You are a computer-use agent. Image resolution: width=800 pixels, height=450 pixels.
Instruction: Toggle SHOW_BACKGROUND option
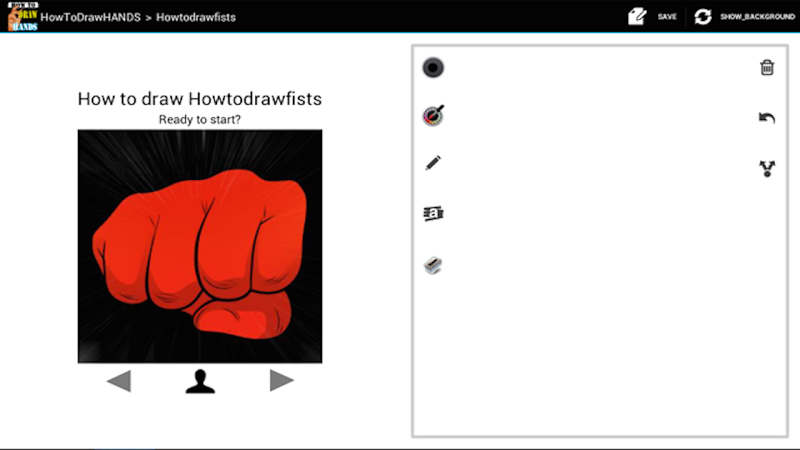757,17
